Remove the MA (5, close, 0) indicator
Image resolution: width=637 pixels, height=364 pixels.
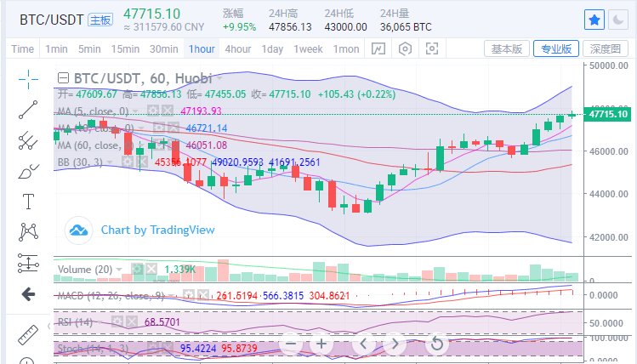tap(168, 111)
